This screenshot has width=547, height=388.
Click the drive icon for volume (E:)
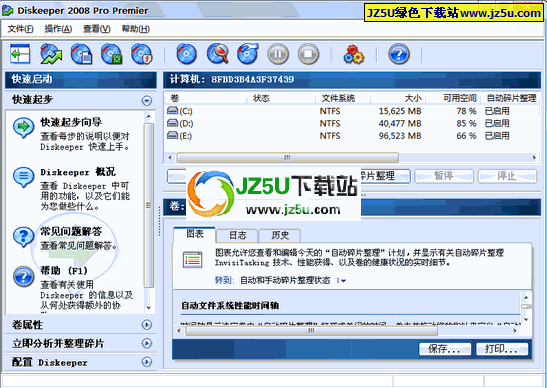173,135
